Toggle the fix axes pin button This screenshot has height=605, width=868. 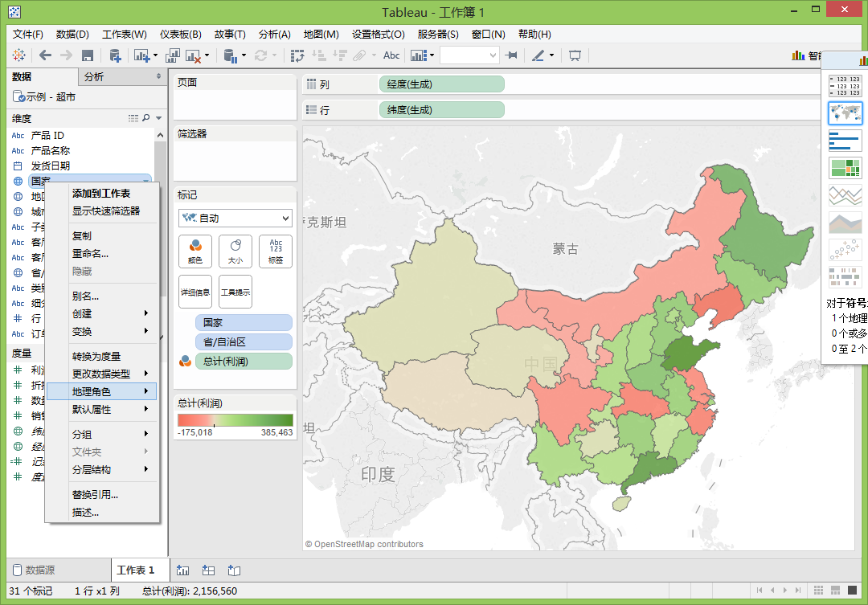(511, 55)
